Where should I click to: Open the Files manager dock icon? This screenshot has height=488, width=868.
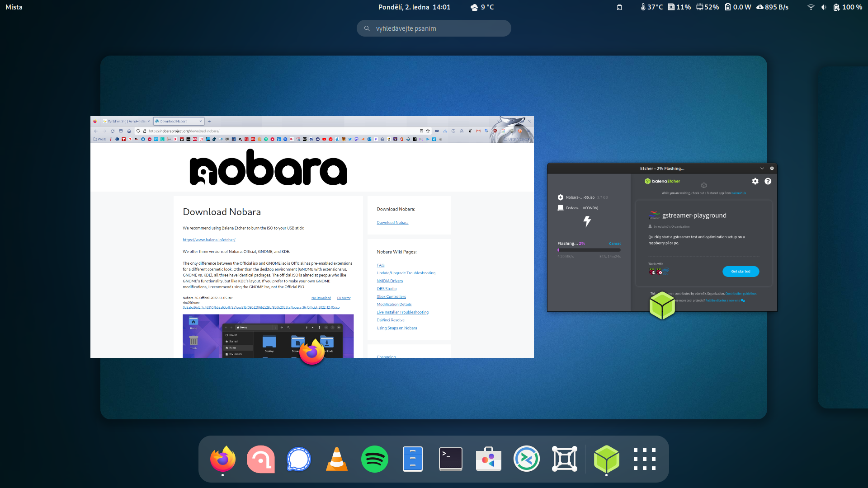point(412,459)
